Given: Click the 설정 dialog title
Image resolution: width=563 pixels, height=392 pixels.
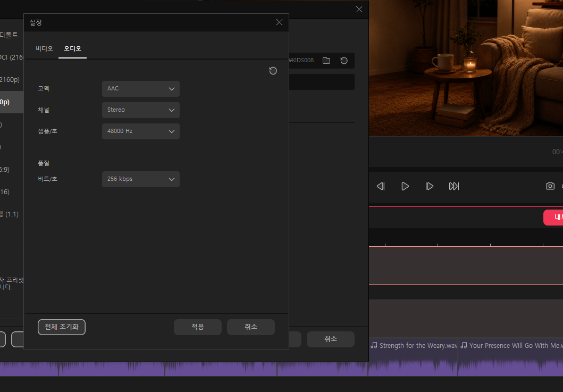Looking at the screenshot, I should (x=36, y=23).
